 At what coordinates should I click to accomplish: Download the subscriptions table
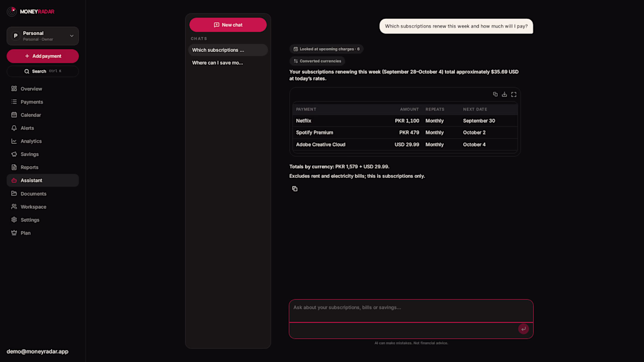(x=504, y=94)
